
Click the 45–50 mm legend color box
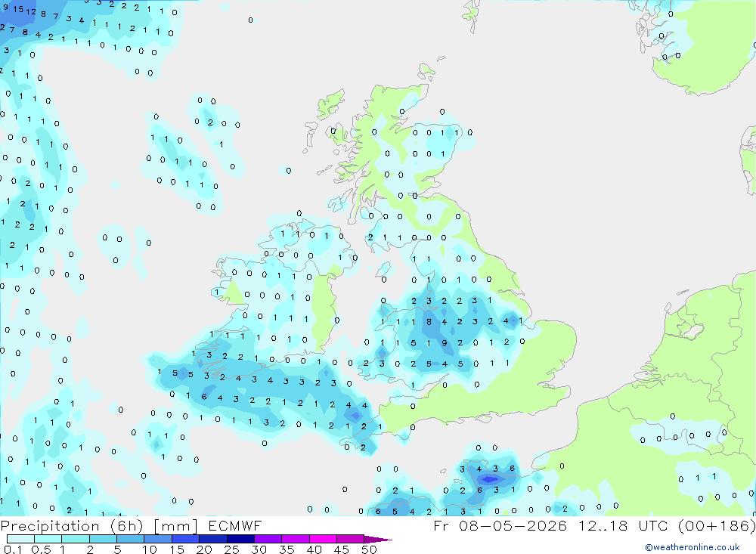click(351, 539)
